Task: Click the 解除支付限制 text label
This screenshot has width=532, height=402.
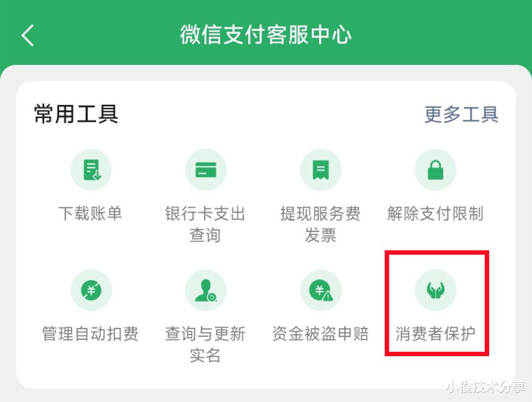Action: click(435, 214)
